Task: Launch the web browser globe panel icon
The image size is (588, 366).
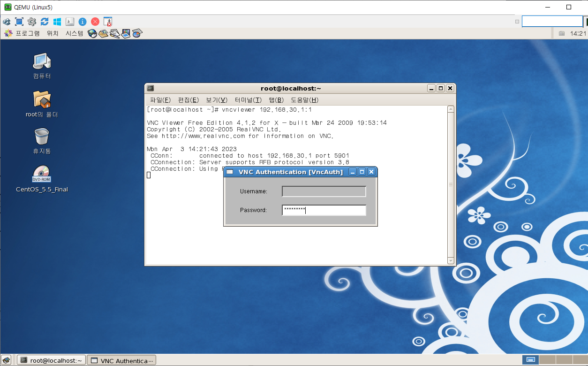Action: pyautogui.click(x=92, y=33)
